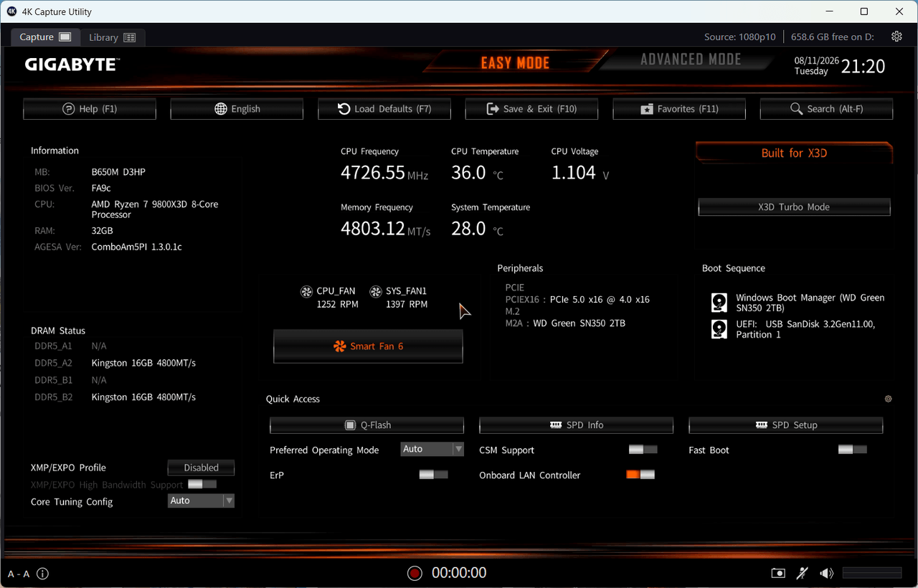Click XMP/EXPO Profile Disabled button
The width and height of the screenshot is (918, 588).
[x=201, y=468]
